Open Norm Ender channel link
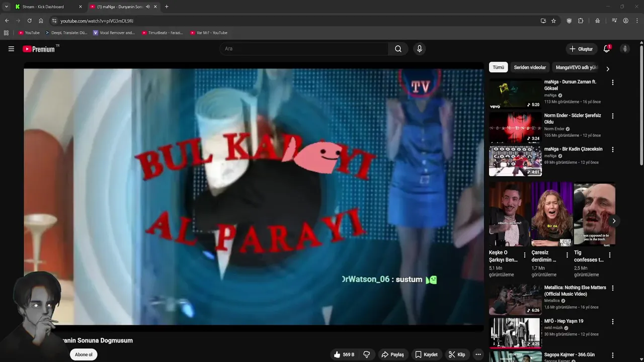The height and width of the screenshot is (362, 644). 554,129
